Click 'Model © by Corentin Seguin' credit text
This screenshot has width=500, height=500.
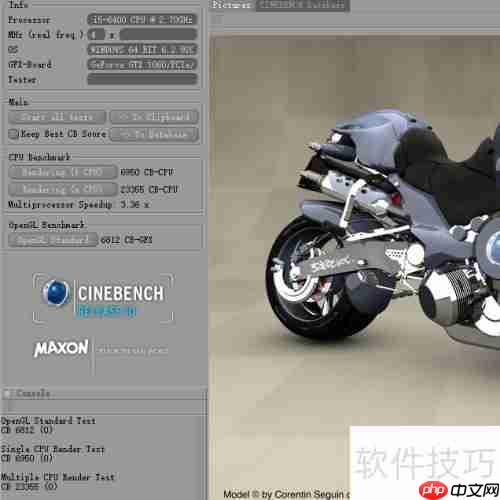point(286,494)
